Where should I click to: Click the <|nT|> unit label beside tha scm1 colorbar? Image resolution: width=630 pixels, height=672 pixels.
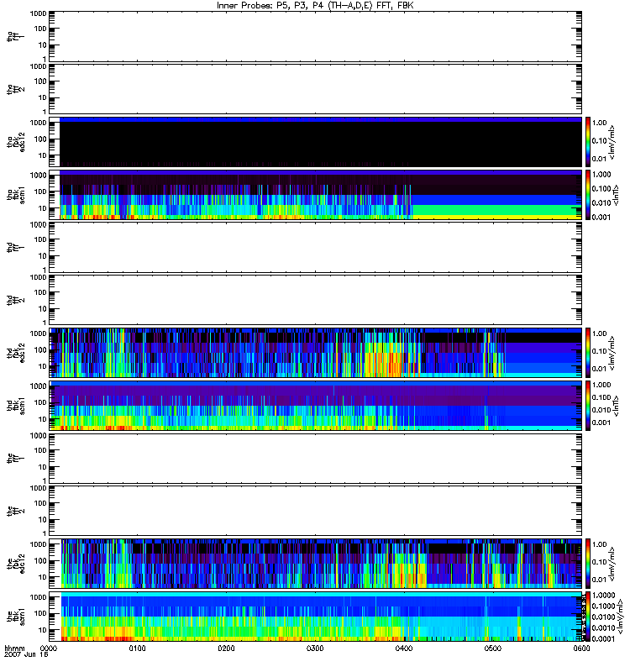click(616, 195)
